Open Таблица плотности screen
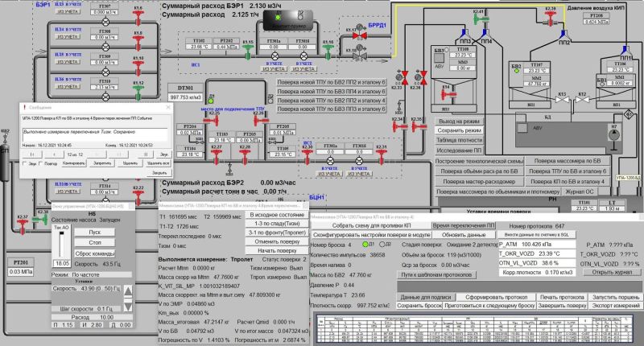 click(459, 140)
